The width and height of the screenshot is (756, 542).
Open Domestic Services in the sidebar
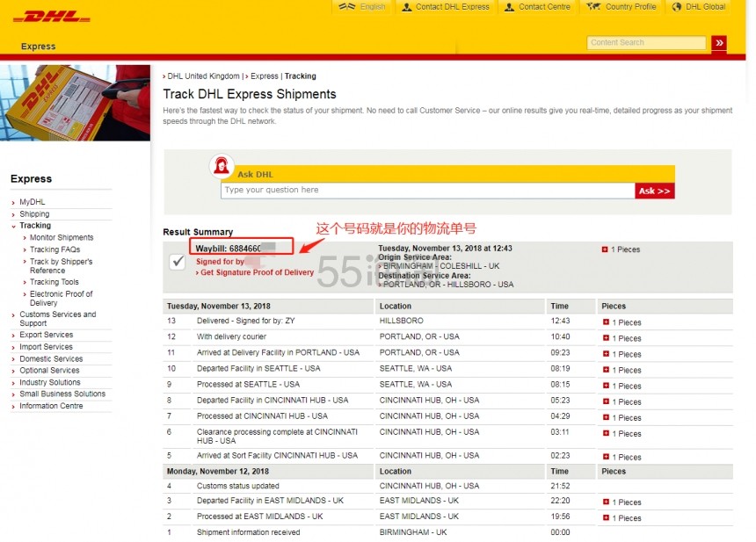[x=51, y=359]
